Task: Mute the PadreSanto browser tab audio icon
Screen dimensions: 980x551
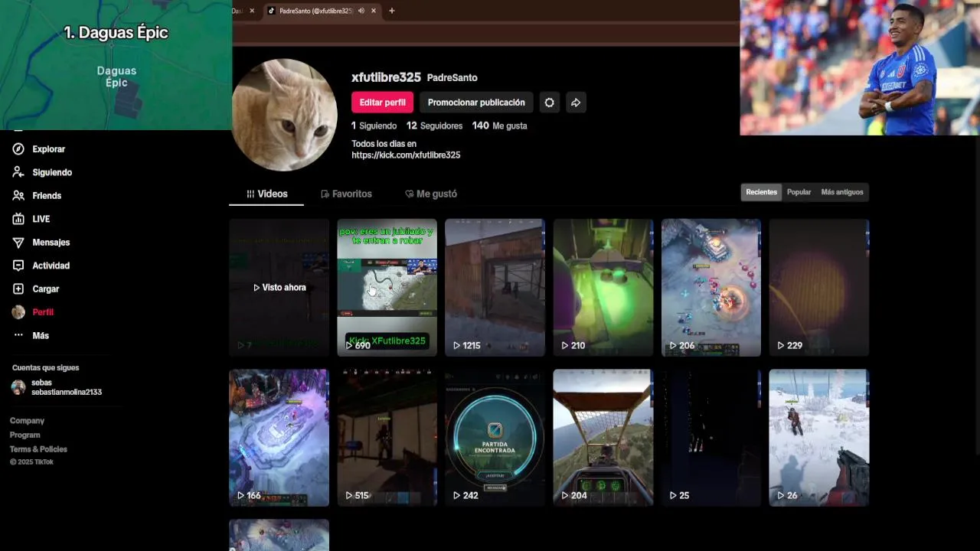Action: coord(361,11)
